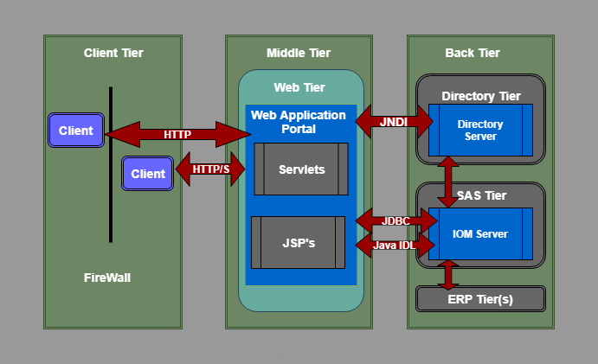Image resolution: width=598 pixels, height=364 pixels.
Task: Click the SAS Tier label
Action: click(x=482, y=195)
